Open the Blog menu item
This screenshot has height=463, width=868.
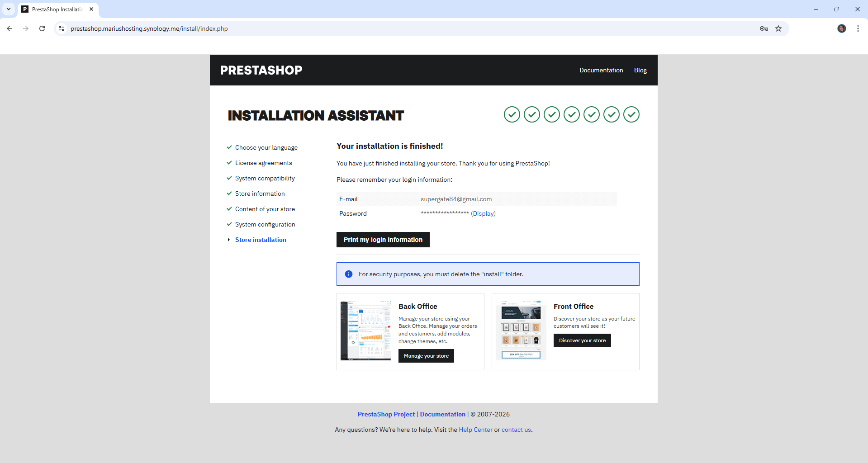[x=640, y=70]
